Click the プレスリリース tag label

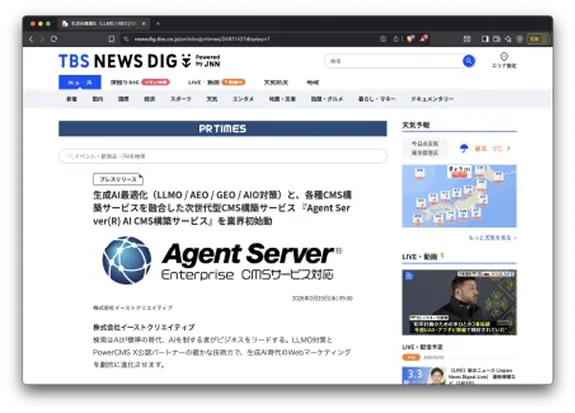click(118, 179)
